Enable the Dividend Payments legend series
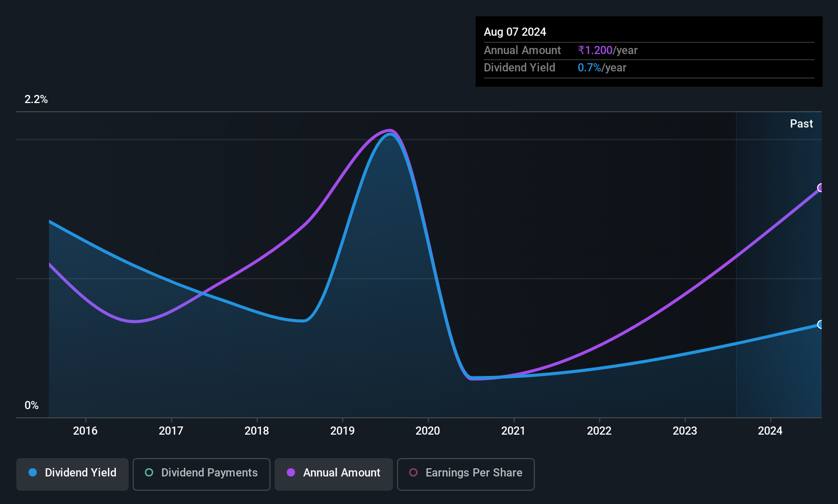Screen dimensions: 838x504 (201, 474)
